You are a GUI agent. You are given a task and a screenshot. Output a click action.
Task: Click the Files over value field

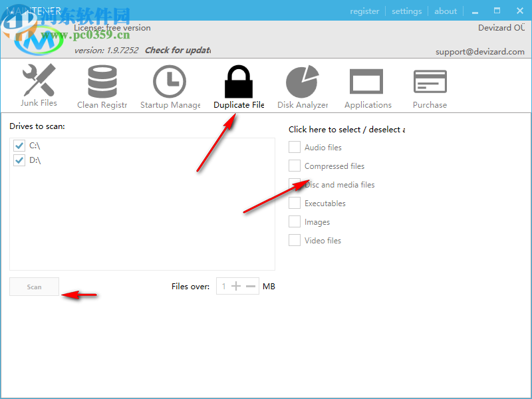pyautogui.click(x=223, y=287)
